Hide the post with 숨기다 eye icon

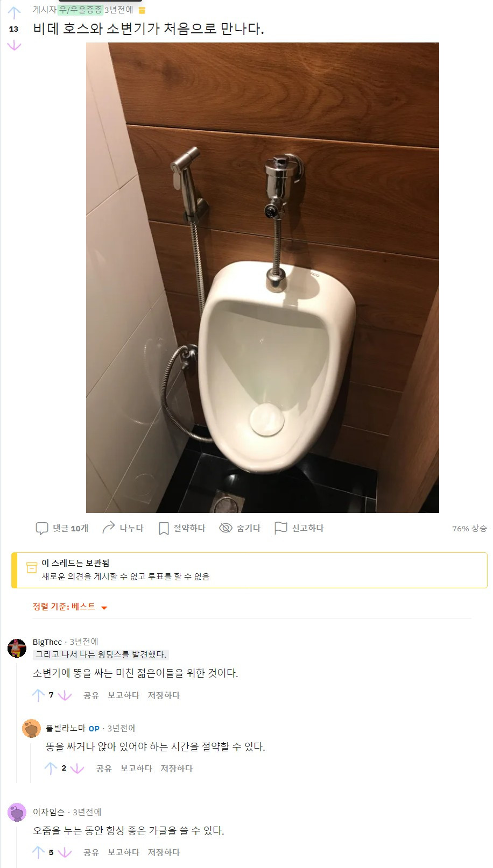point(226,528)
